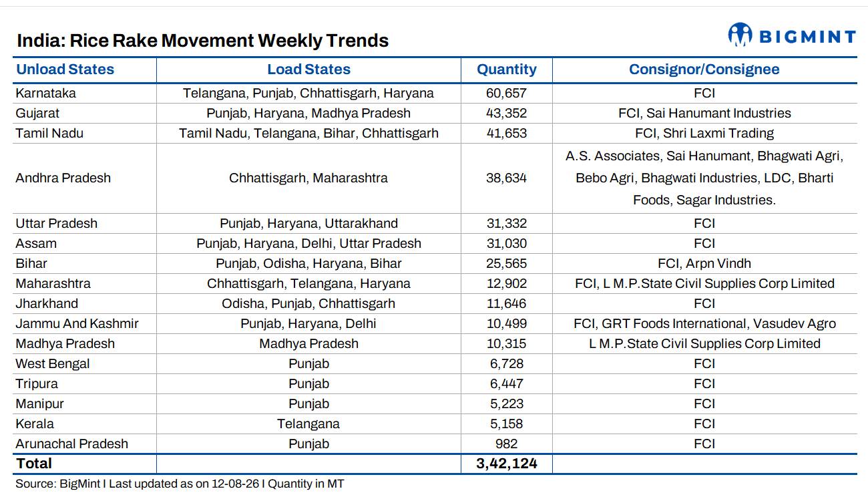Click the quantity value 60,657
This screenshot has width=868, height=501.
(x=507, y=93)
